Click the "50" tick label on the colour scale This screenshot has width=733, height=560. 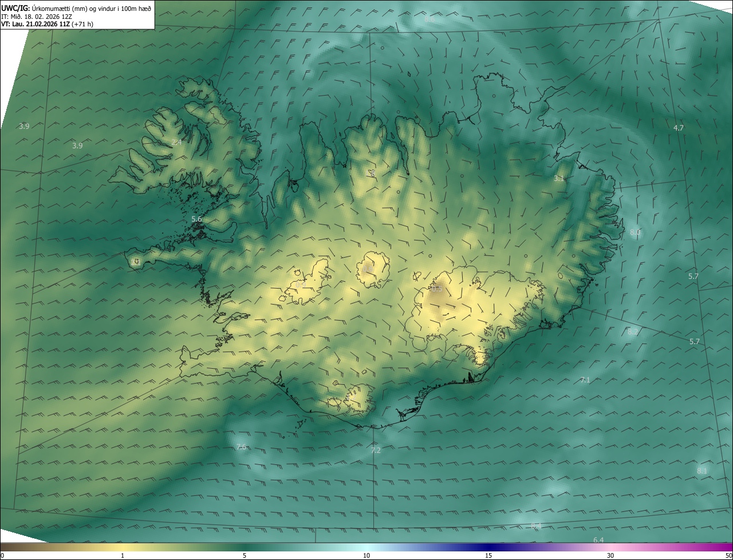(728, 555)
